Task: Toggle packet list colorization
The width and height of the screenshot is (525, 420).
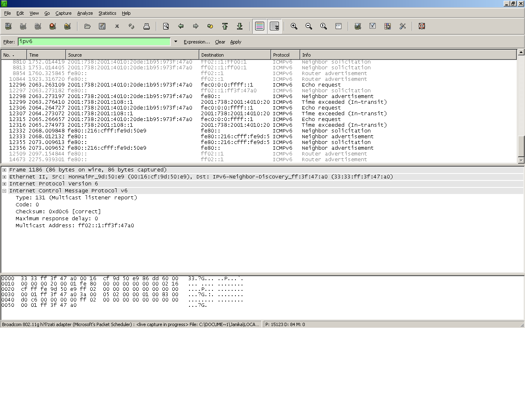Action: coord(259,26)
